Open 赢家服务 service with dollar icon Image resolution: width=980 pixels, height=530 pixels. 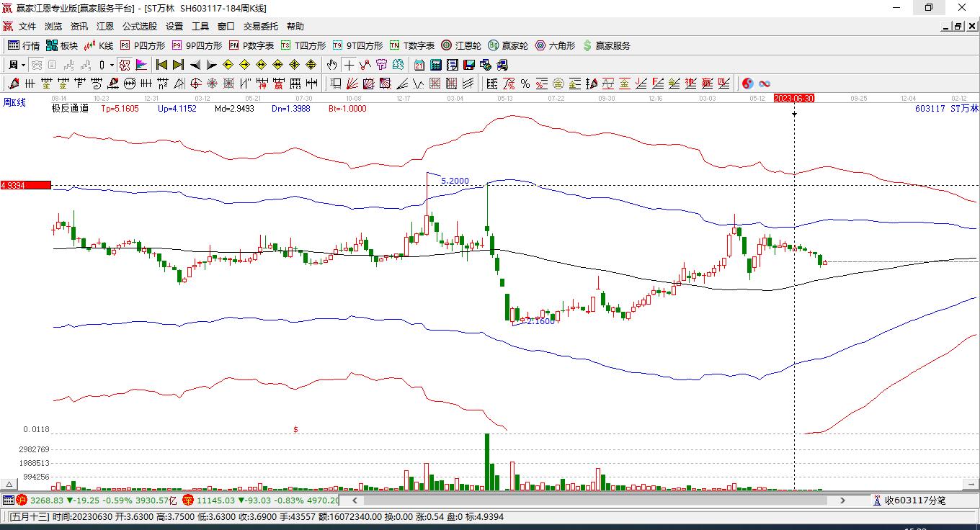(607, 45)
